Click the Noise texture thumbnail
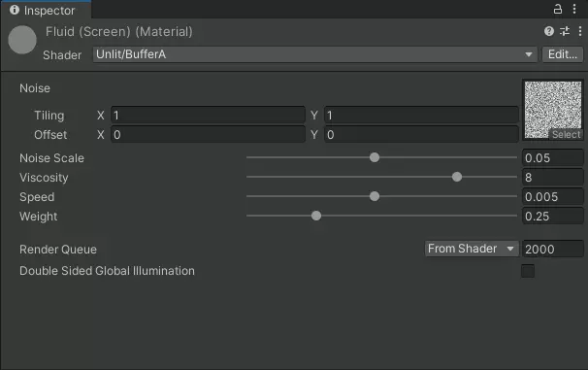The image size is (588, 370). tap(553, 110)
